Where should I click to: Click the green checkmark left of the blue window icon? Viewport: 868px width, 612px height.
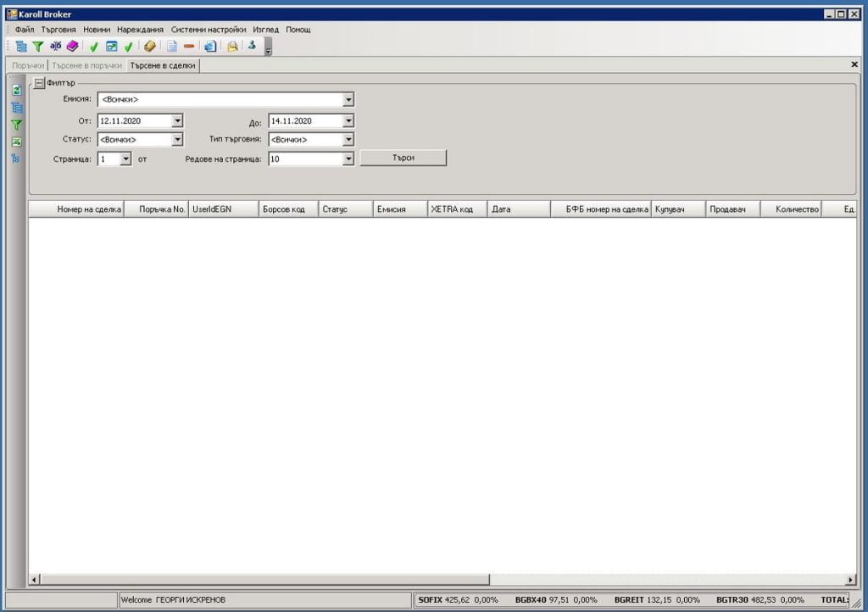coord(94,47)
